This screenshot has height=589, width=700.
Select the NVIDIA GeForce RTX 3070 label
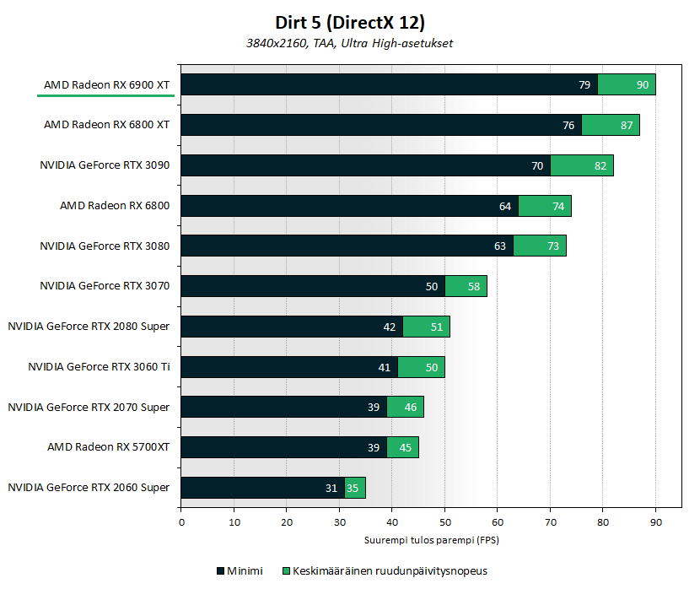click(105, 286)
